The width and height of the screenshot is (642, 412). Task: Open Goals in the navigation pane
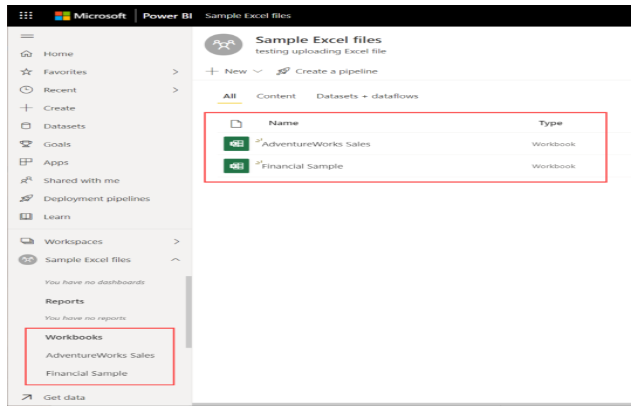coord(57,144)
